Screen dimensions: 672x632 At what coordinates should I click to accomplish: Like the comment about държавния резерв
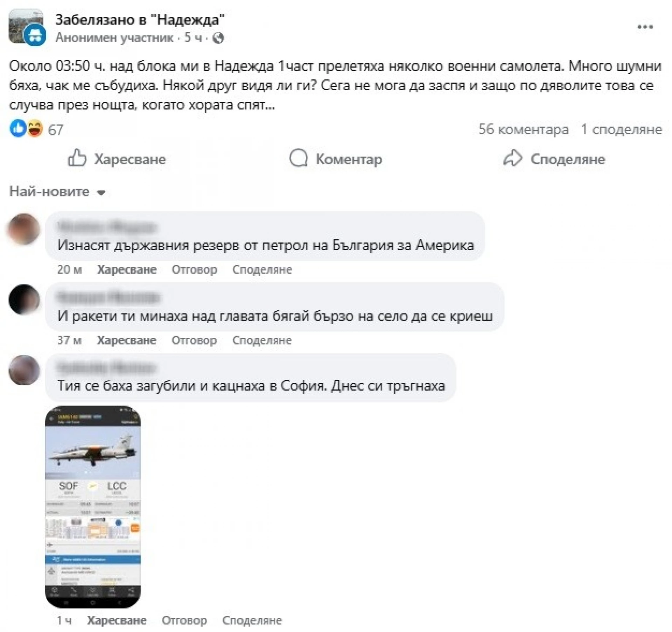point(127,269)
